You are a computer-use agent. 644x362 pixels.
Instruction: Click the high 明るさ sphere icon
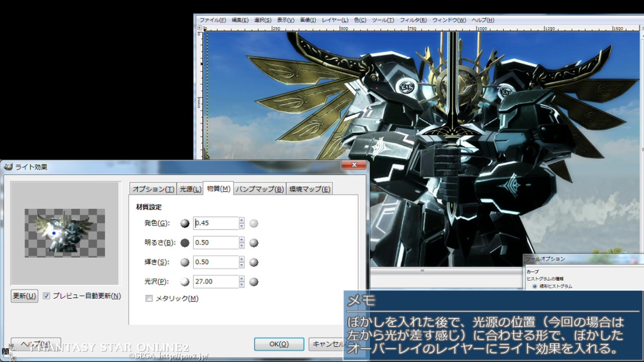click(254, 243)
